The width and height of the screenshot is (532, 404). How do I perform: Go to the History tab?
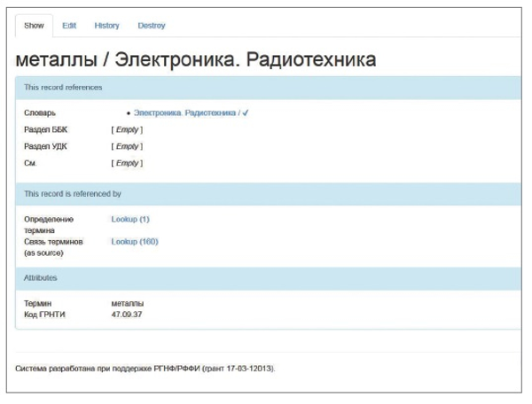[x=106, y=26]
